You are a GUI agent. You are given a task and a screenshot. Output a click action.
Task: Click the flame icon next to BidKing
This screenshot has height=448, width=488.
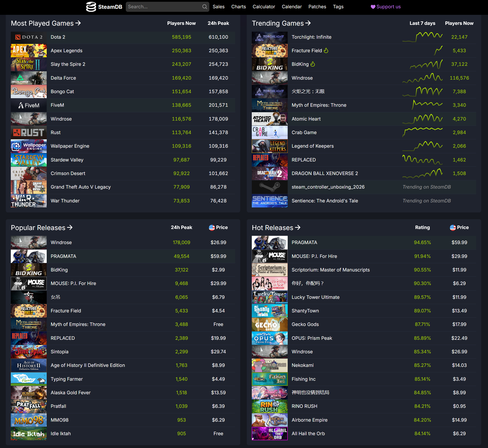pos(313,64)
